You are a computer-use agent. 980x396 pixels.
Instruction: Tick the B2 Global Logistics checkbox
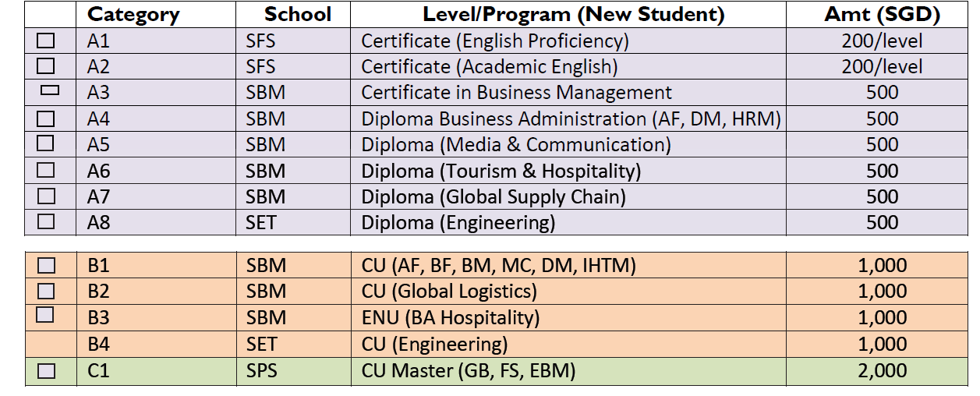[x=46, y=291]
